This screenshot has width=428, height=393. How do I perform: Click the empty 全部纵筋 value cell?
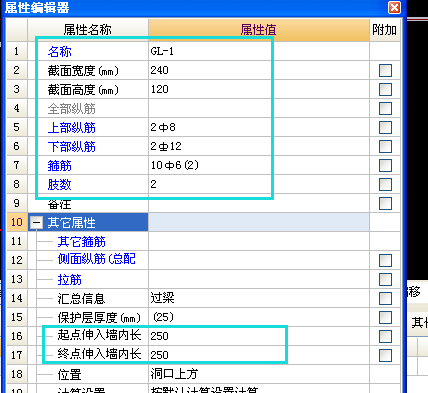tap(259, 108)
